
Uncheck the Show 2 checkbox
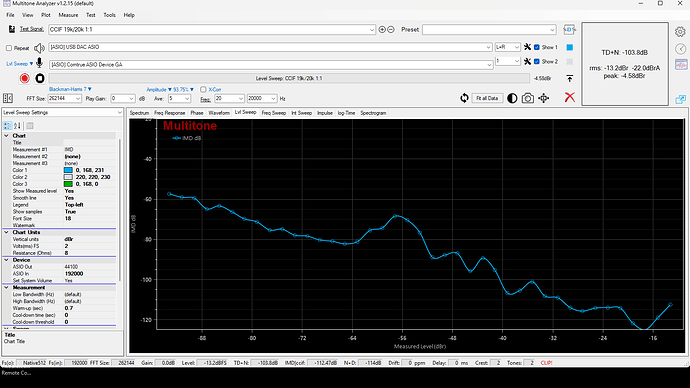537,62
